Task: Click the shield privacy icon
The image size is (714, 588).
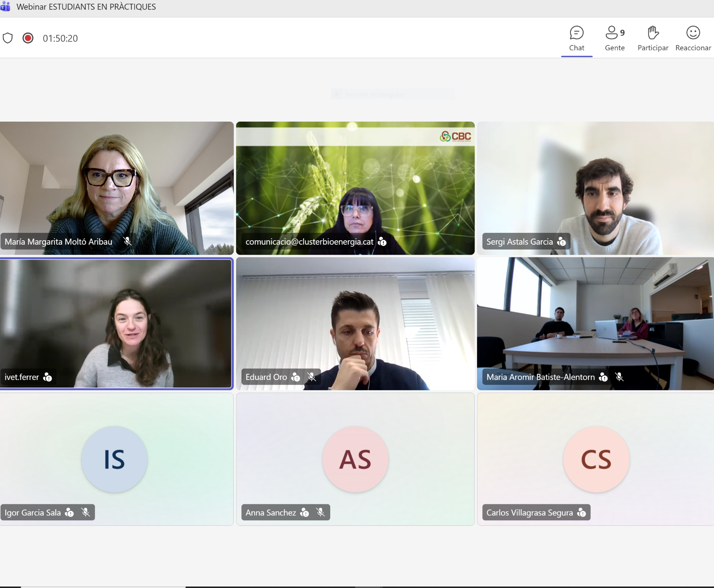Action: click(8, 38)
